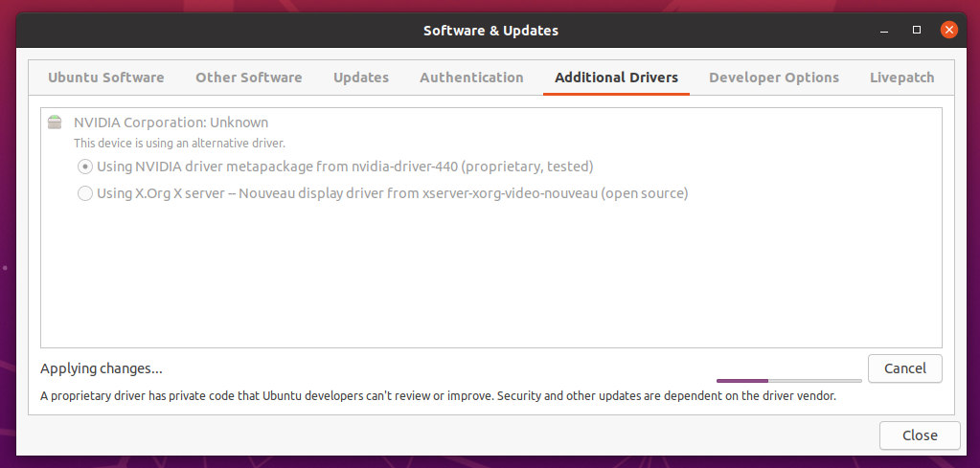This screenshot has width=980, height=468.
Task: Go to the Updates tab
Action: [x=360, y=78]
